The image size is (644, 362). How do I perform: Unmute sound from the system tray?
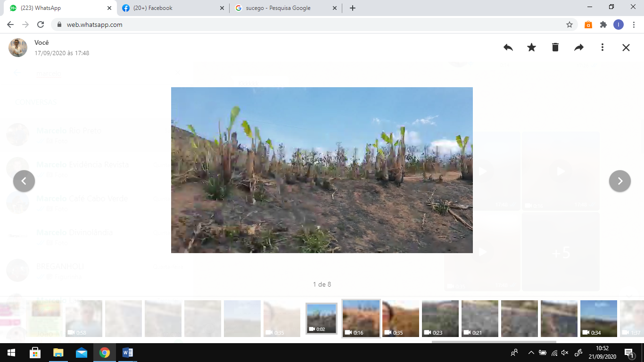[x=565, y=353]
